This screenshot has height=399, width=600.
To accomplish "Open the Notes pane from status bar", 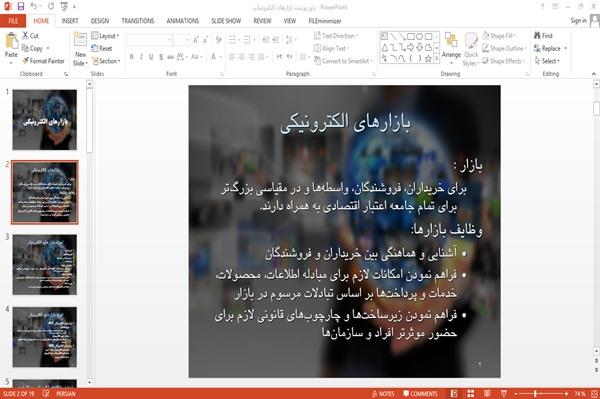I will (x=383, y=394).
